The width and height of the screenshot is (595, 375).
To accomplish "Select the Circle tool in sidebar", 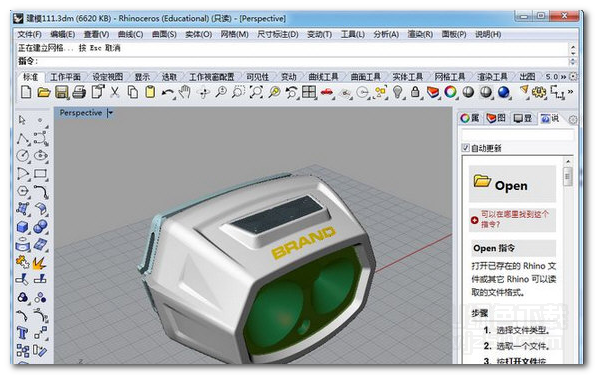I will click(23, 156).
